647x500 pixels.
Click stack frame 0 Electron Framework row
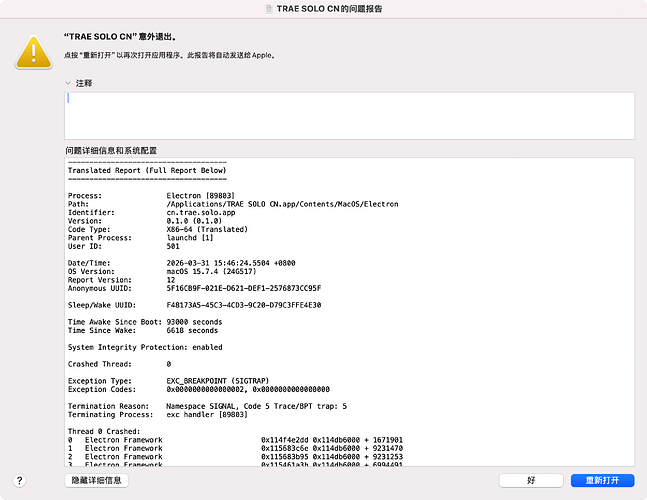(235, 440)
